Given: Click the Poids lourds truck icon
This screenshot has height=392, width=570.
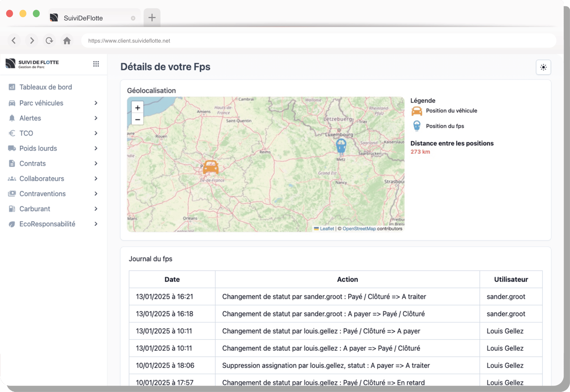Looking at the screenshot, I should click(12, 148).
